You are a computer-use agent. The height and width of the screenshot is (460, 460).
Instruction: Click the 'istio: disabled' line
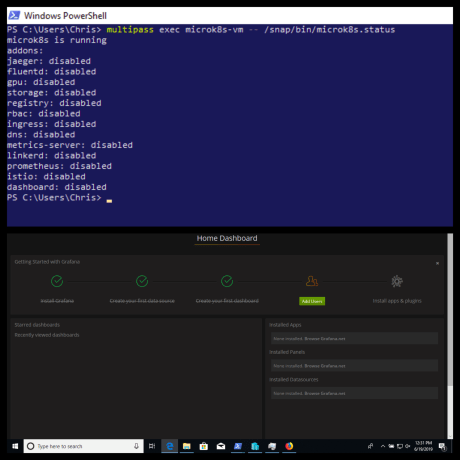tap(46, 177)
